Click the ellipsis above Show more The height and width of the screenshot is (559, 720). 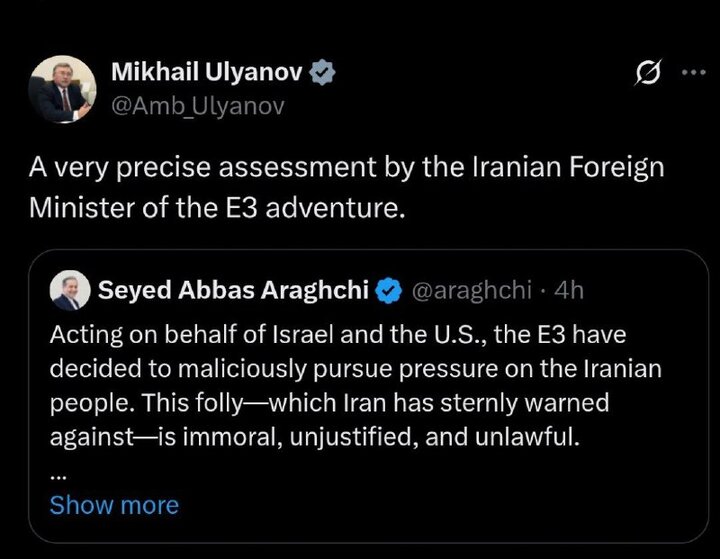pyautogui.click(x=57, y=474)
